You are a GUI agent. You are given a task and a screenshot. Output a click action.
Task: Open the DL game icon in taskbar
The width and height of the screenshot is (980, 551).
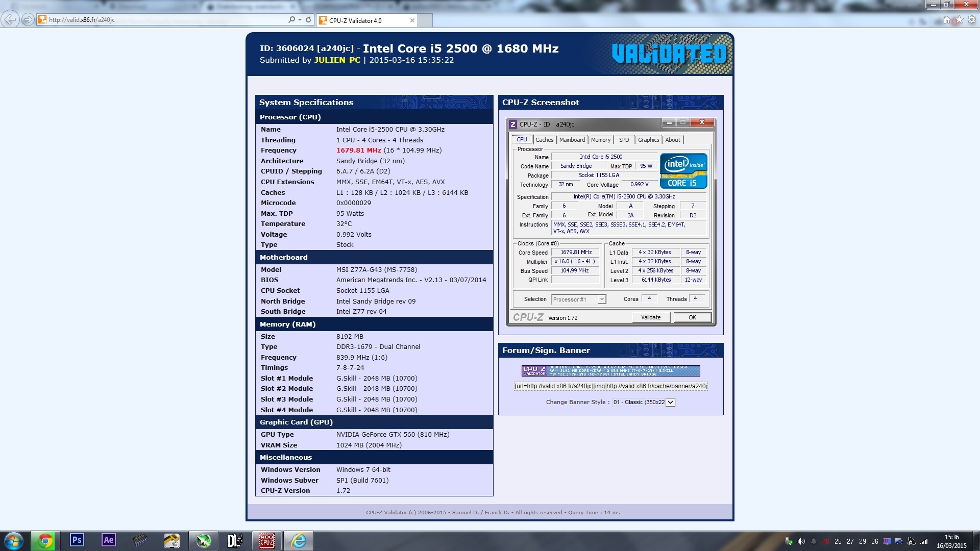point(235,540)
